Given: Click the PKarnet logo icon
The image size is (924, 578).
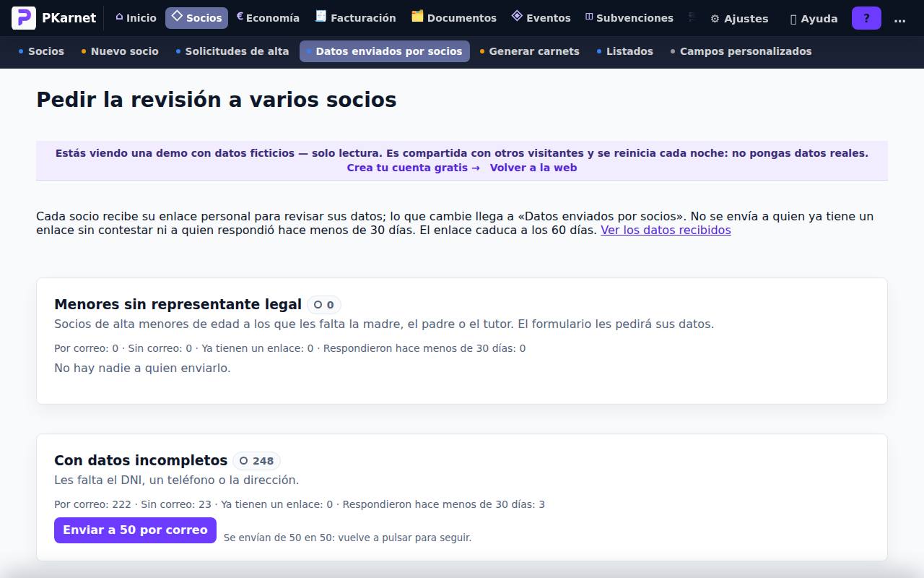Looking at the screenshot, I should 24,18.
